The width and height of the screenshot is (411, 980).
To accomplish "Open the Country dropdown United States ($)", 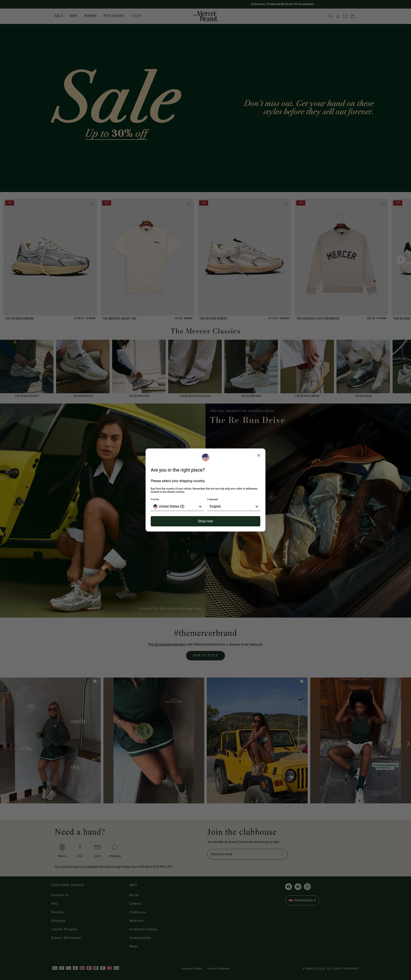I will 177,506.
